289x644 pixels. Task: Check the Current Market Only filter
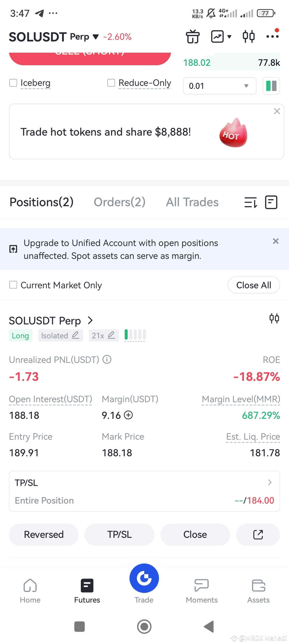(13, 285)
